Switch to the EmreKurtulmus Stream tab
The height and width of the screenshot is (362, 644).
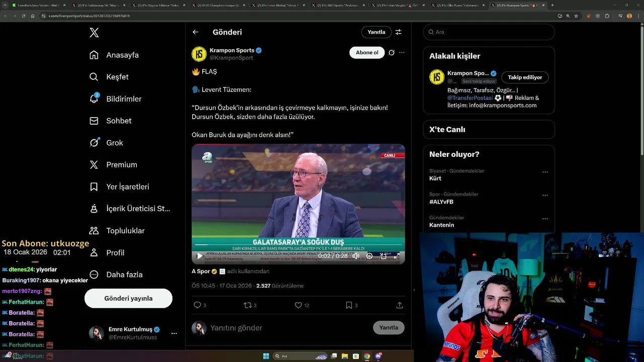(38, 5)
